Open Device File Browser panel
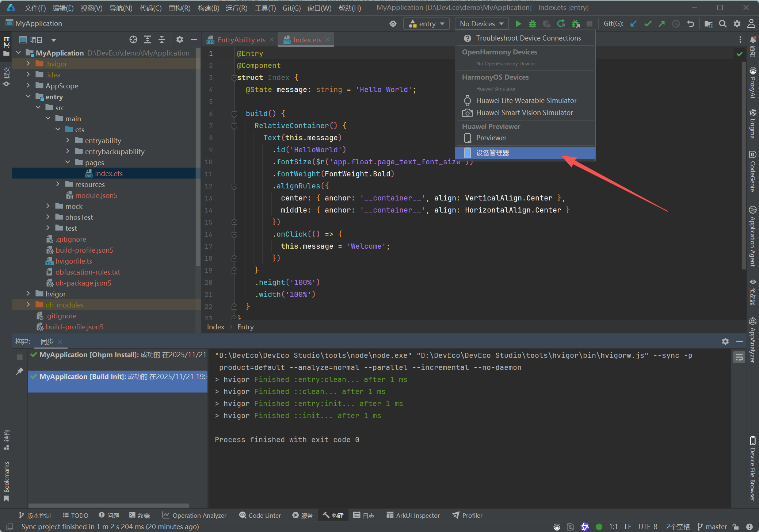The height and width of the screenshot is (532, 759). click(x=753, y=469)
